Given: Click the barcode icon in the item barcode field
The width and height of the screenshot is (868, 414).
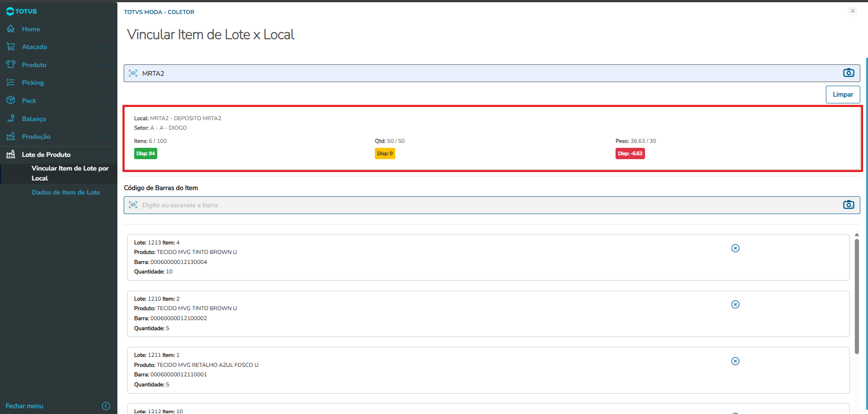Looking at the screenshot, I should 133,205.
